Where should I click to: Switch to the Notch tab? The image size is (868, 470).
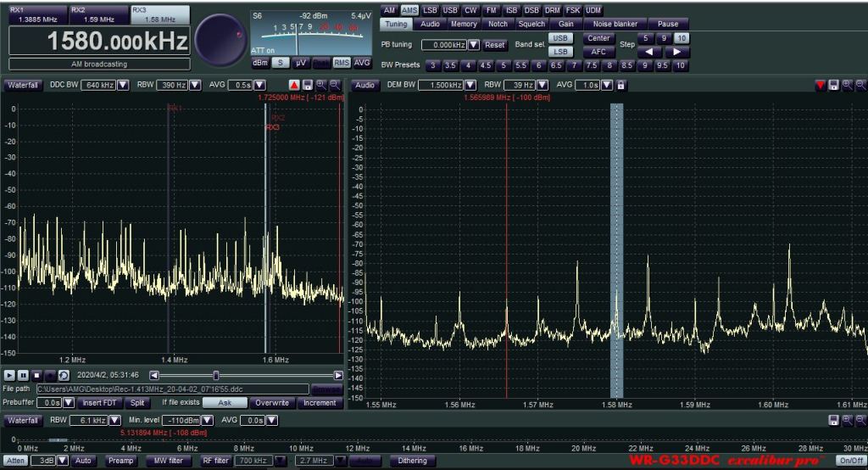pyautogui.click(x=498, y=25)
